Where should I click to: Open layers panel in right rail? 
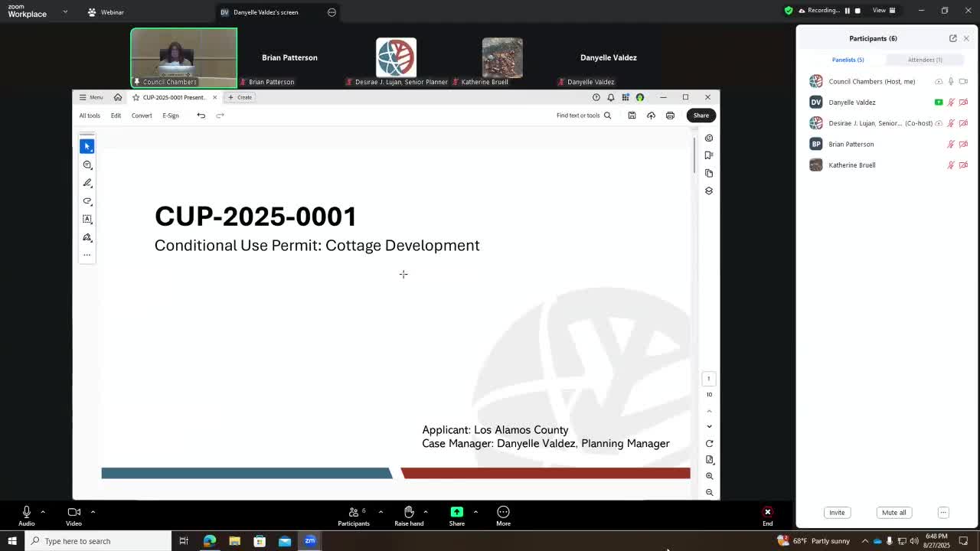709,191
